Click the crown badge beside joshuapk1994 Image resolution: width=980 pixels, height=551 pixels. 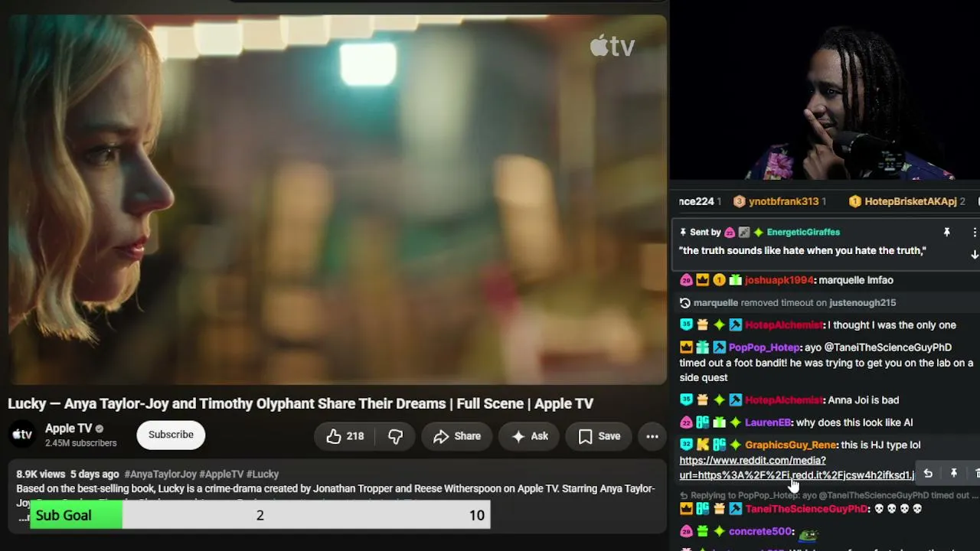point(703,280)
